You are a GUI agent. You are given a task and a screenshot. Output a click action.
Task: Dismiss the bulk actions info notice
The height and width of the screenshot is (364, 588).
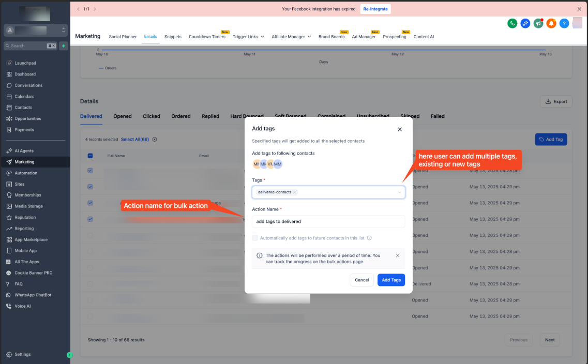398,255
